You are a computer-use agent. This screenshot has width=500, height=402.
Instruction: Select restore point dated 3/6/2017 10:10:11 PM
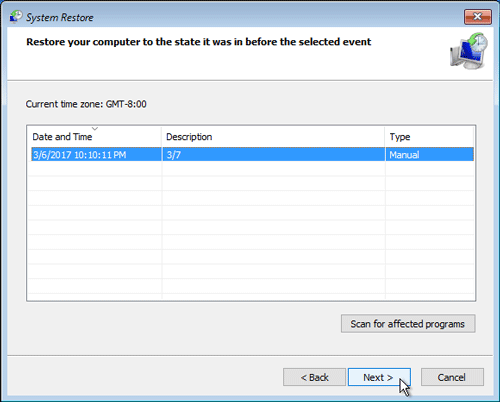(x=252, y=155)
